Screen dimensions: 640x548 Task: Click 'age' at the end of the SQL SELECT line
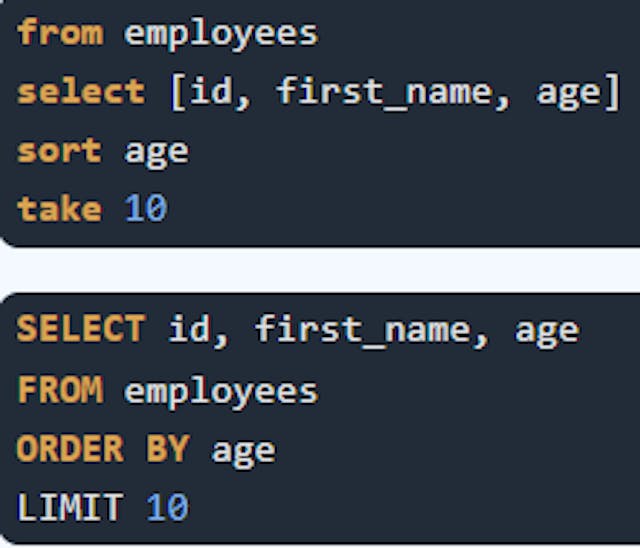[547, 333]
